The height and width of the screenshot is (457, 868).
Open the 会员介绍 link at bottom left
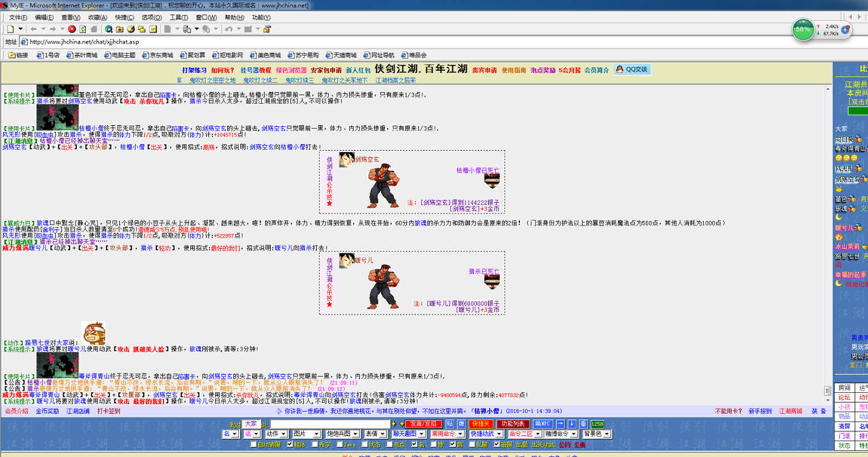(16, 411)
